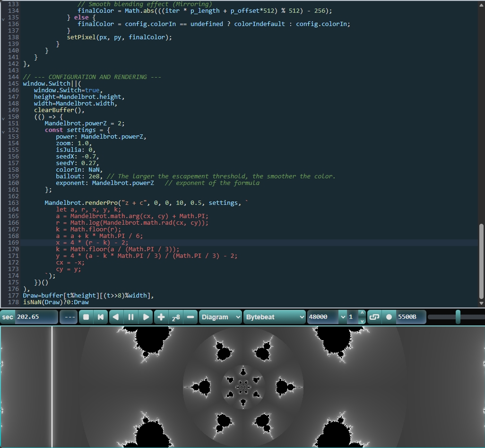485x448 pixels.
Task: Pause the bytebeat playback
Action: point(131,317)
